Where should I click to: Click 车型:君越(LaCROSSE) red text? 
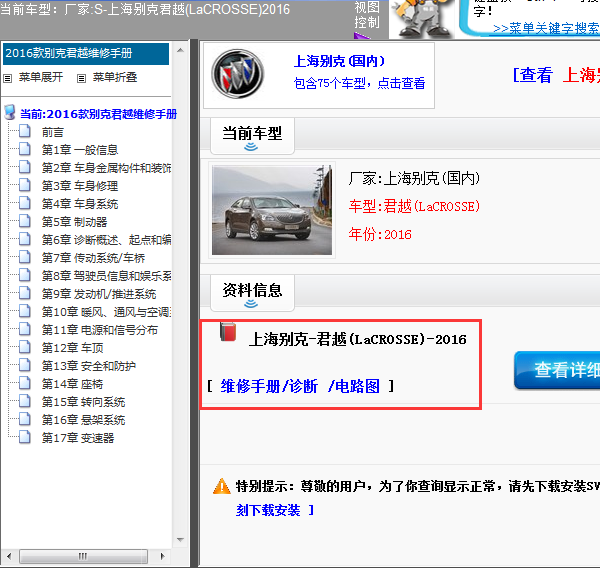[414, 207]
